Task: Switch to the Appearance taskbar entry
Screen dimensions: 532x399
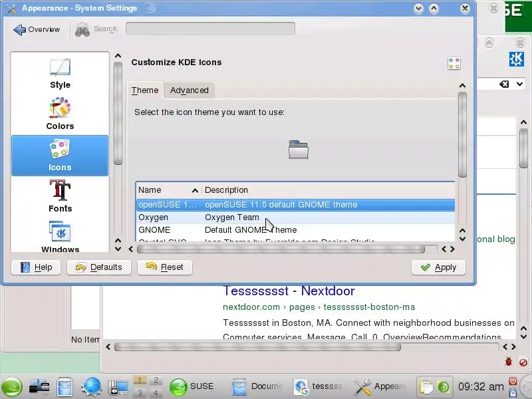Action: pos(380,387)
